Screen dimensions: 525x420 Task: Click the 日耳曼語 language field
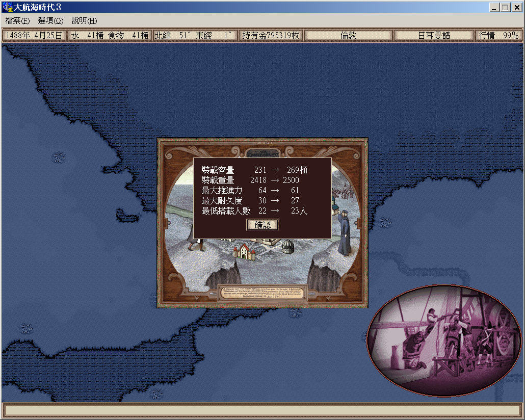(434, 36)
